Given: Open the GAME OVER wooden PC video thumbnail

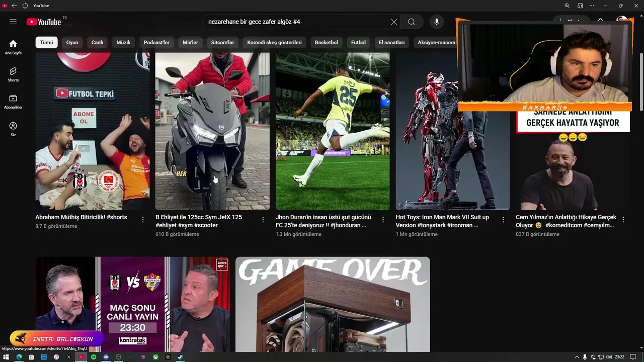Looking at the screenshot, I should click(333, 304).
